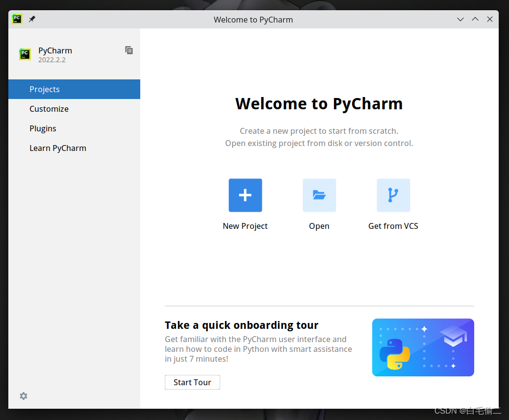Open settings gear at bottom left
The height and width of the screenshot is (420, 509).
pyautogui.click(x=24, y=395)
